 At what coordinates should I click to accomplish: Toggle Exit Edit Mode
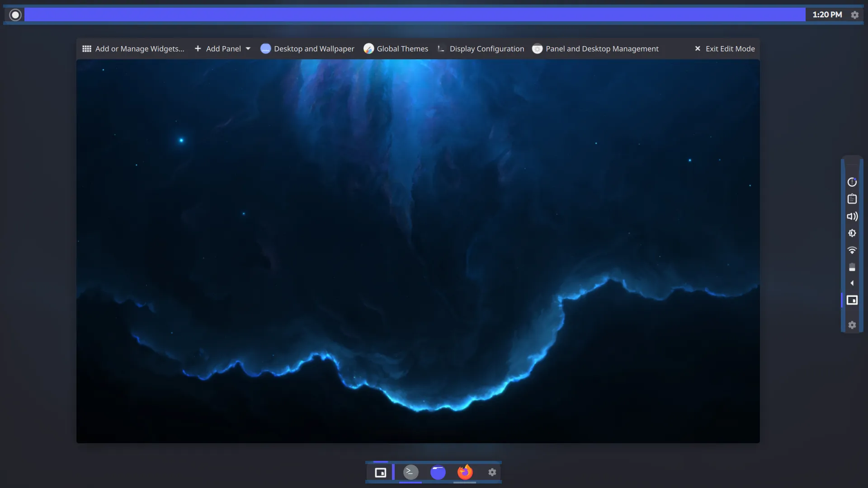point(725,48)
